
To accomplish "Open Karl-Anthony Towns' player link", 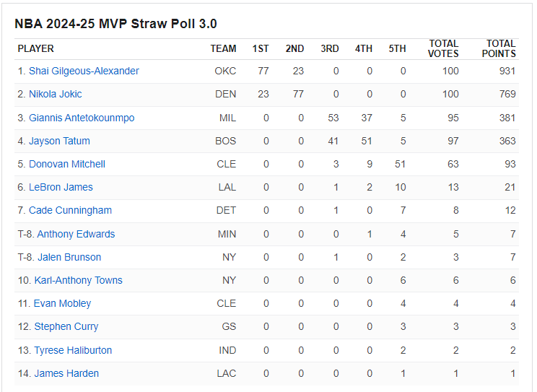I will pos(78,280).
